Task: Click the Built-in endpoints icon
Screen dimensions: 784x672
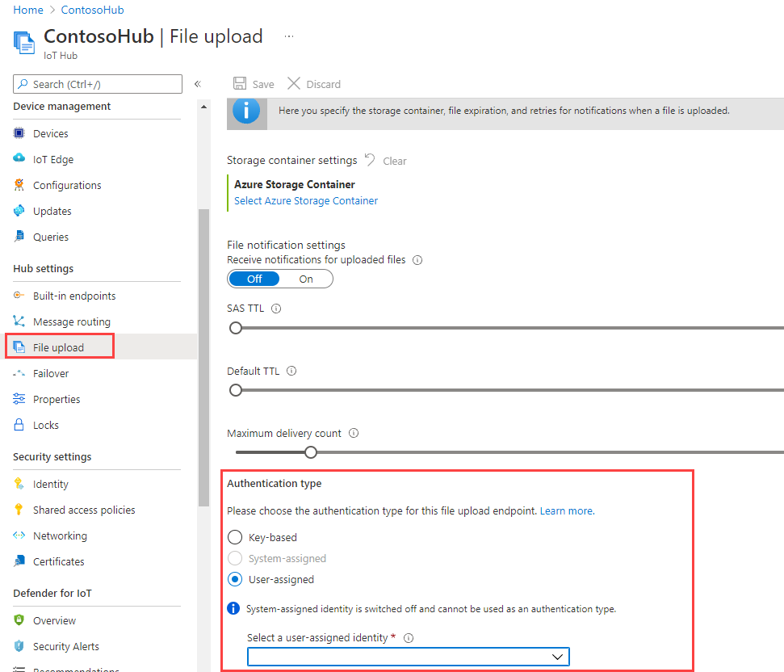Action: [x=19, y=295]
